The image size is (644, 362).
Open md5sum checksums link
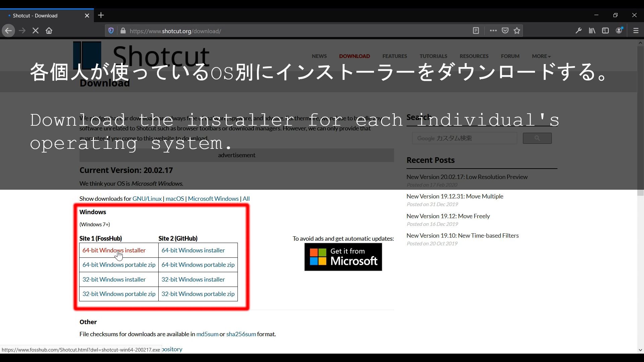tap(207, 334)
